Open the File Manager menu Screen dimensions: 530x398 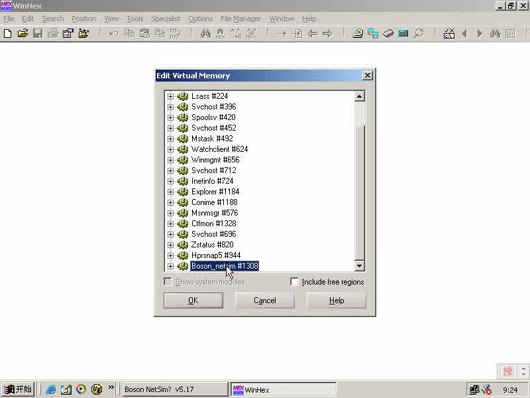click(241, 19)
